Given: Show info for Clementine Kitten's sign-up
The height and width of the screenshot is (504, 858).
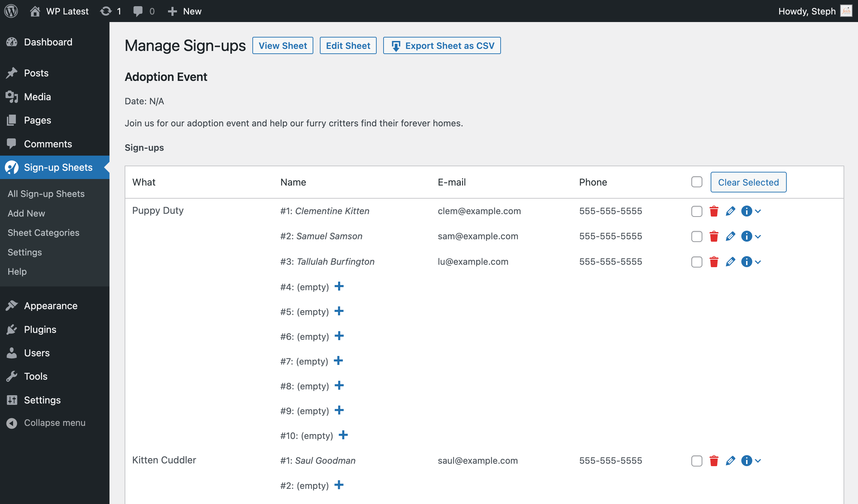Looking at the screenshot, I should (746, 211).
